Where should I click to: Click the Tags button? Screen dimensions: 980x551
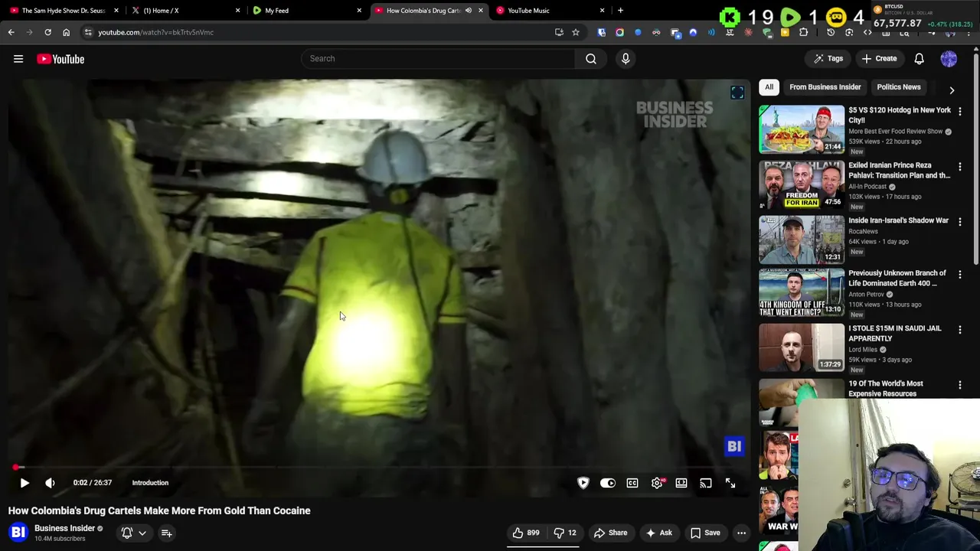tap(828, 58)
